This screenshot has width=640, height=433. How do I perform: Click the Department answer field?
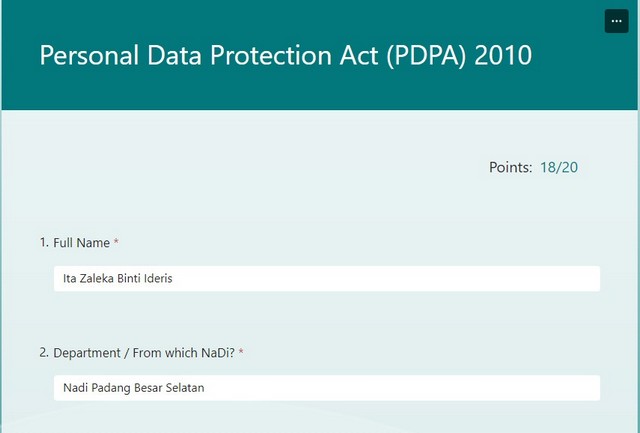click(x=326, y=388)
